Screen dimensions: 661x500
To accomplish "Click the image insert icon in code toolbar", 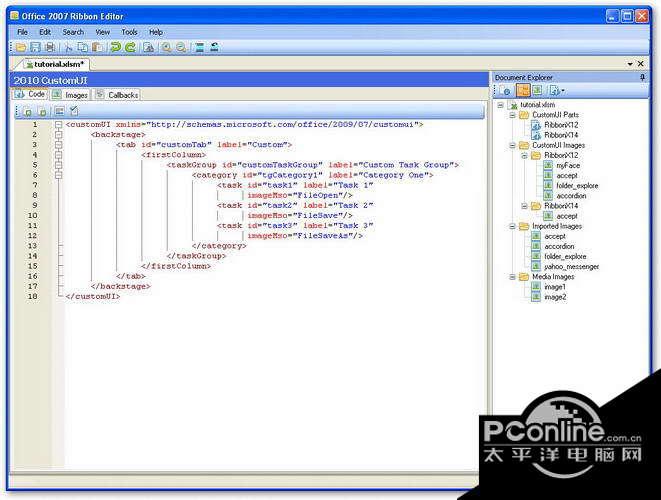I will click(59, 111).
